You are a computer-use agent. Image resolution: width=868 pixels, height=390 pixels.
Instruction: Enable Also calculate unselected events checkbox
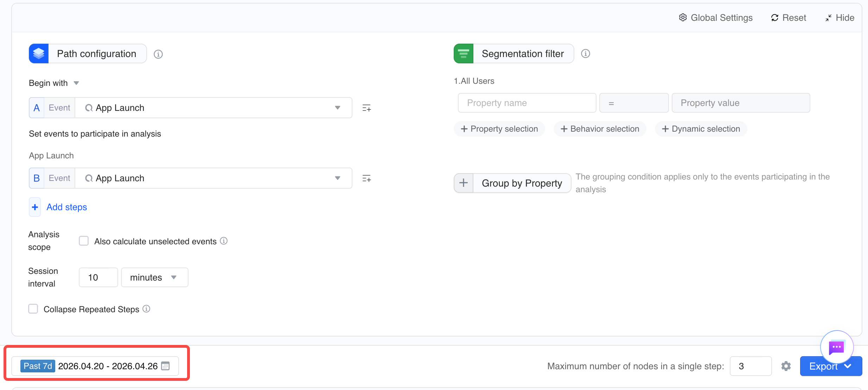84,241
